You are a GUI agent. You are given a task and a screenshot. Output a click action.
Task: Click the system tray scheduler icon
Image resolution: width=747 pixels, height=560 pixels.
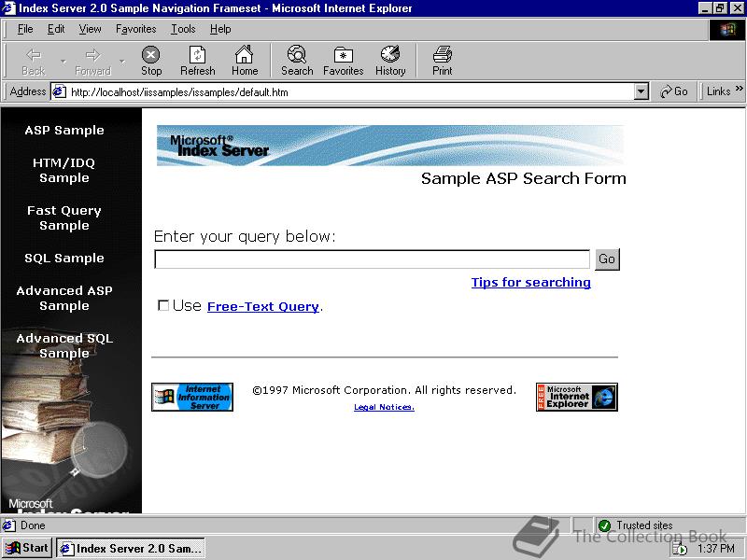(680, 549)
